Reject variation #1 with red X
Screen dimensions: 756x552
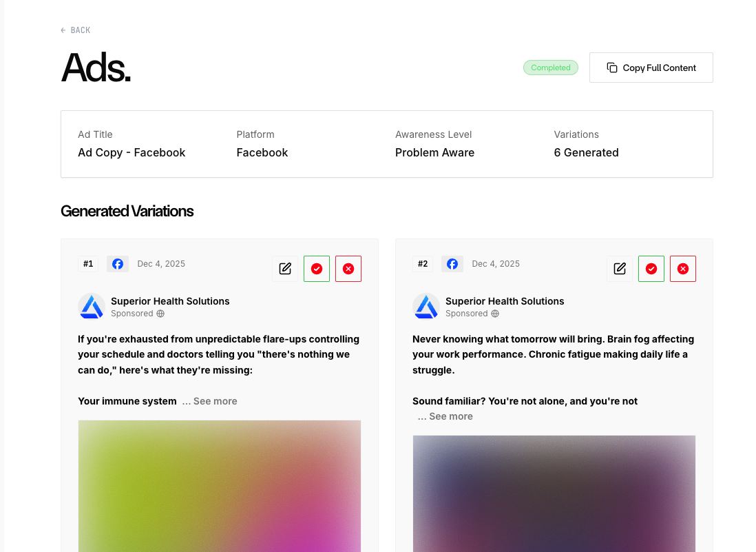[x=348, y=269]
